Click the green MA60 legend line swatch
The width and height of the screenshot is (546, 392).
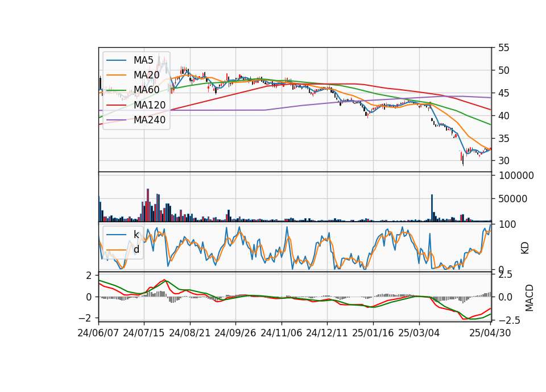[x=116, y=90]
